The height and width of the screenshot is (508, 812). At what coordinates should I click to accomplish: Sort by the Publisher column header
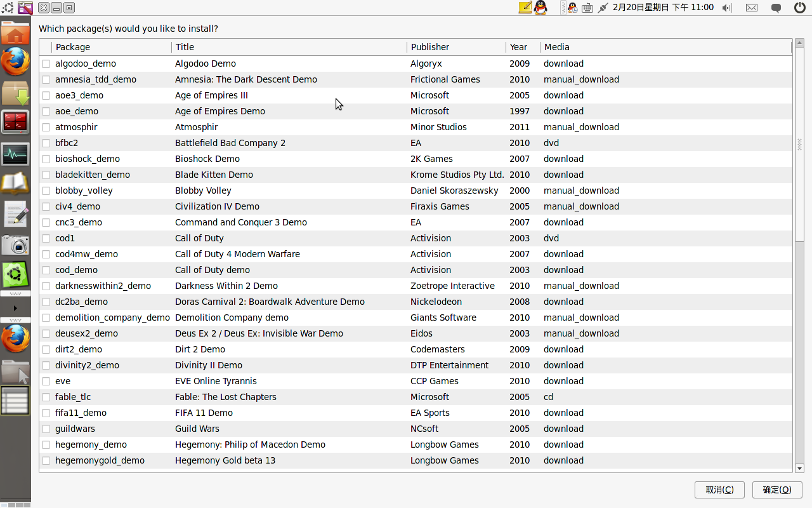[457, 47]
